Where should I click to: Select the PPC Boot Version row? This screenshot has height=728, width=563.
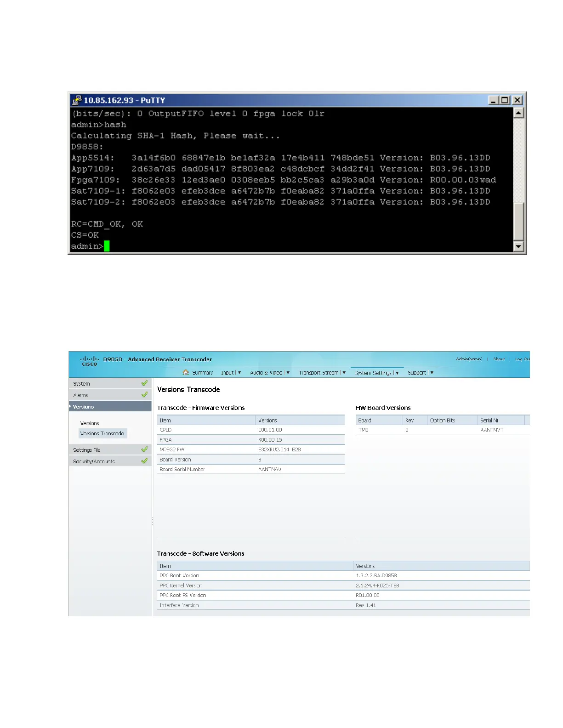(343, 575)
